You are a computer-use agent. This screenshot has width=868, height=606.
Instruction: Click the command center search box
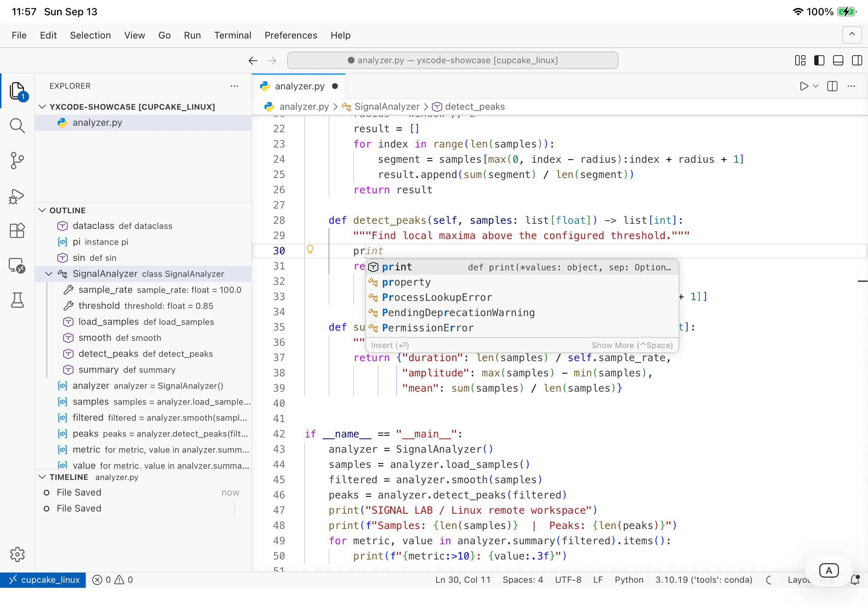click(x=453, y=60)
